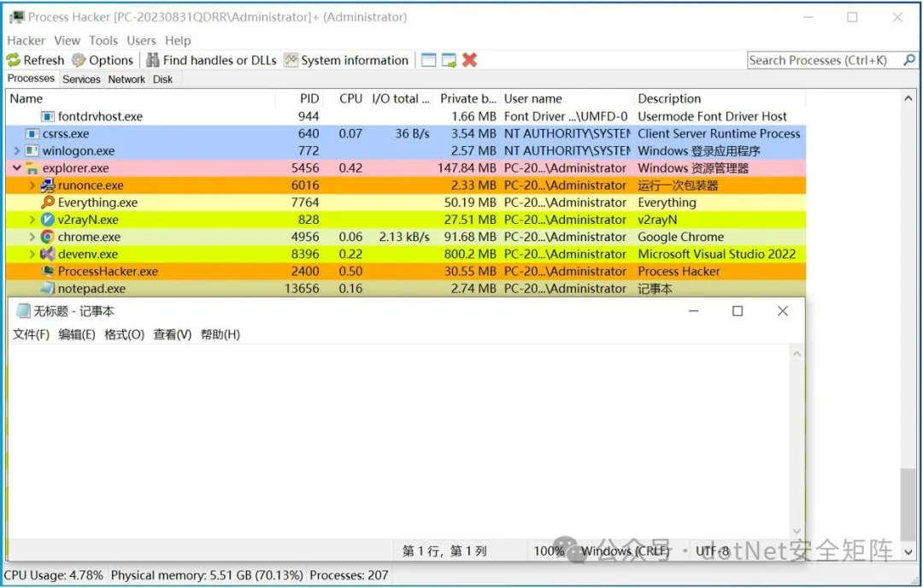Image resolution: width=923 pixels, height=588 pixels.
Task: Click the find window toolbar icon
Action: (x=428, y=60)
